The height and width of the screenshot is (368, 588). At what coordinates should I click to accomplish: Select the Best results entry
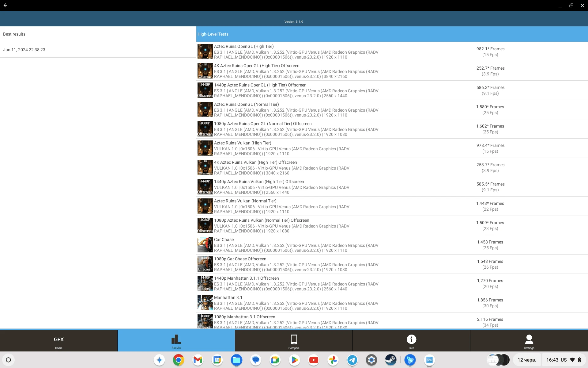pyautogui.click(x=98, y=34)
